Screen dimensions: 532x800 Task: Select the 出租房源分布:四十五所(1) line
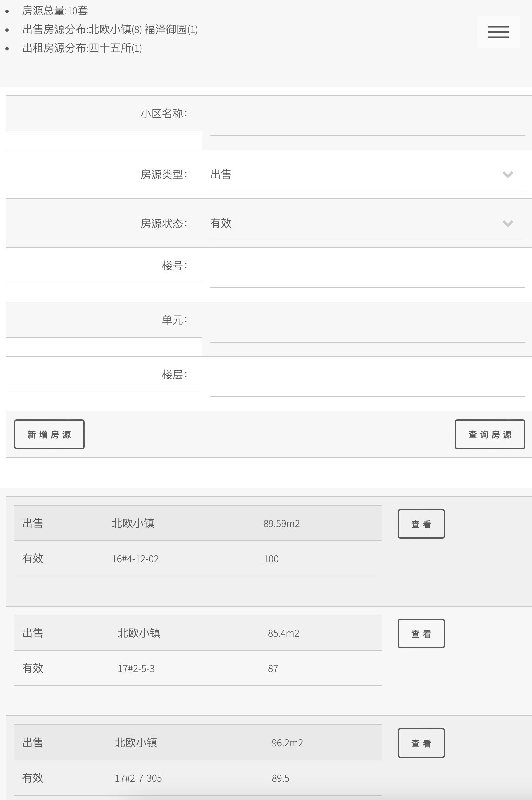tap(82, 48)
